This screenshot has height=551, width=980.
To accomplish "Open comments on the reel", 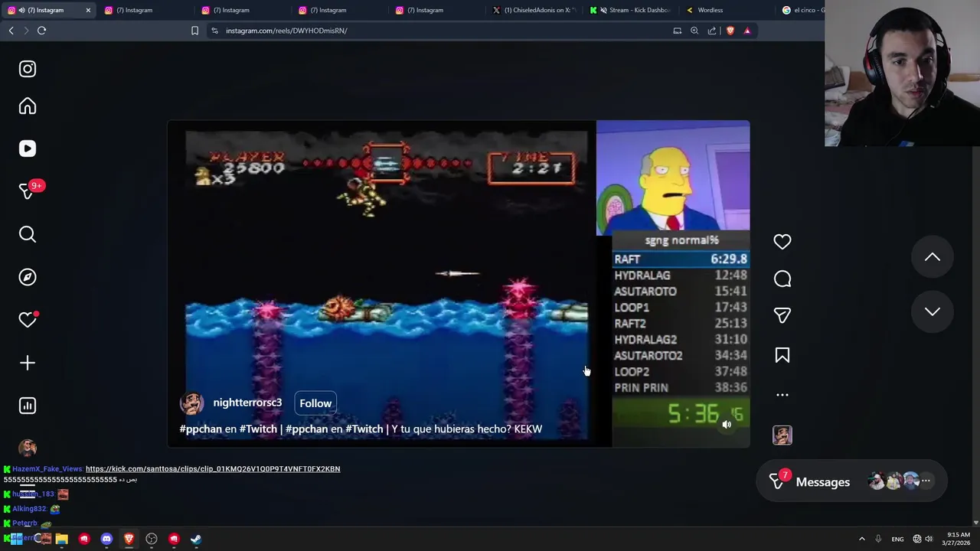I will click(782, 279).
